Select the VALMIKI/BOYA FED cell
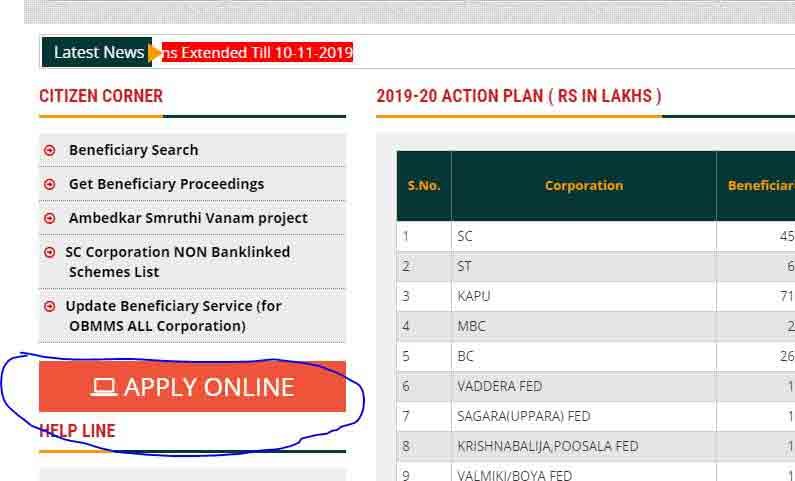 coord(584,472)
